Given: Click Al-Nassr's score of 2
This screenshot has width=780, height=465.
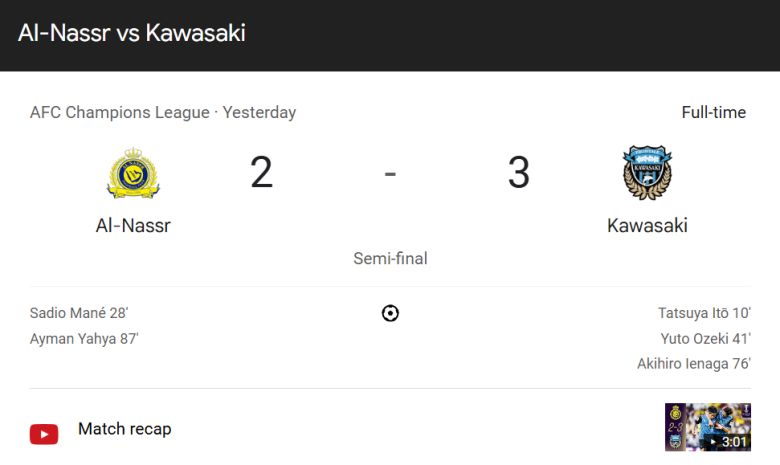Looking at the screenshot, I should [262, 172].
